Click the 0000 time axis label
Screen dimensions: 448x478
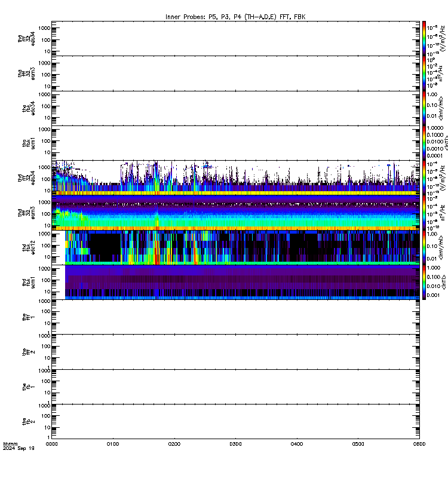click(52, 444)
